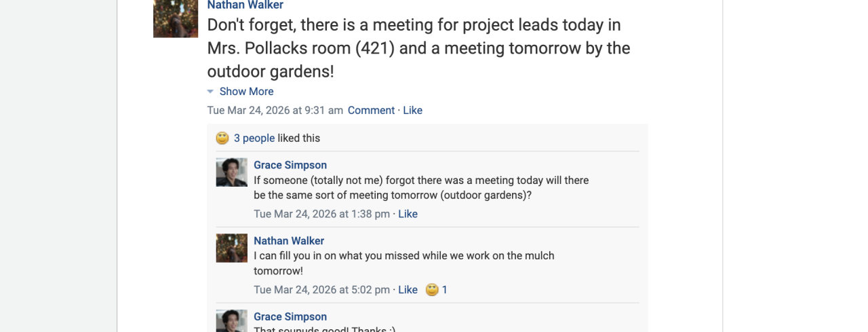The width and height of the screenshot is (868, 332).
Task: Open Grace Simpson's profile from first comment
Action: (x=290, y=165)
